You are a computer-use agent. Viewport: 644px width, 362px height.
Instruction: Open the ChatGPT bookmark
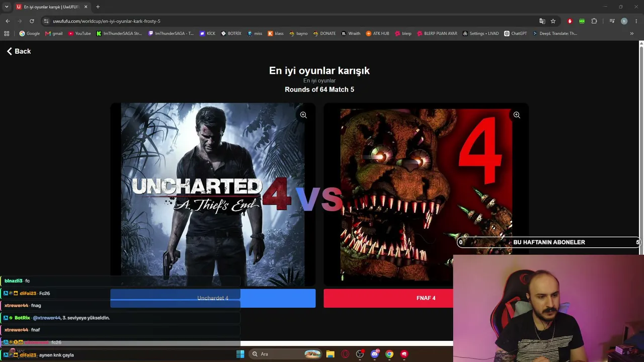pos(516,34)
